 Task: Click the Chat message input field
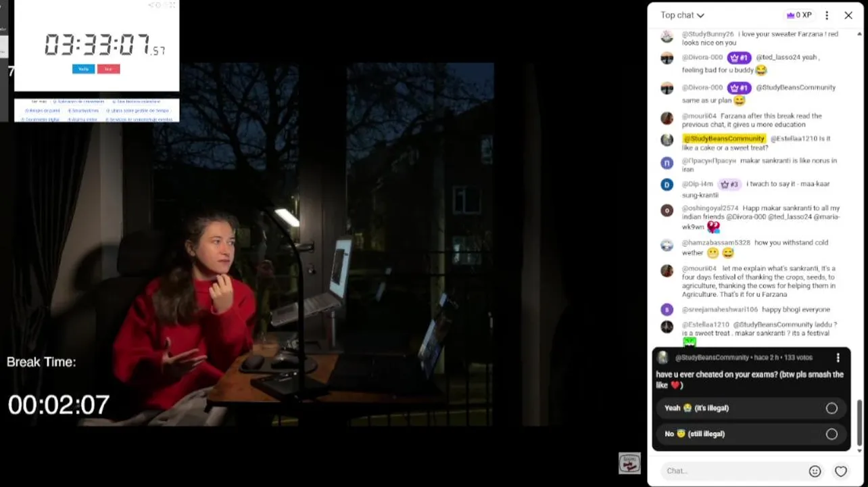coord(733,471)
